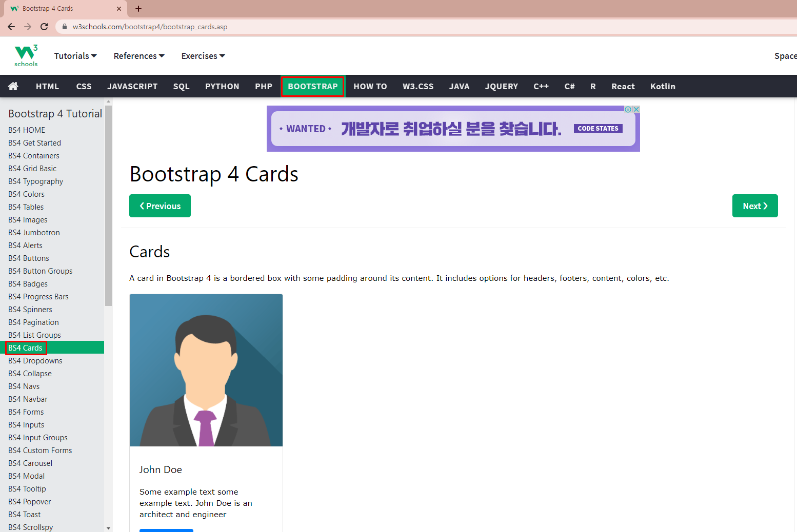This screenshot has height=532, width=797.
Task: Open BS4 Carousel link
Action: tap(30, 463)
